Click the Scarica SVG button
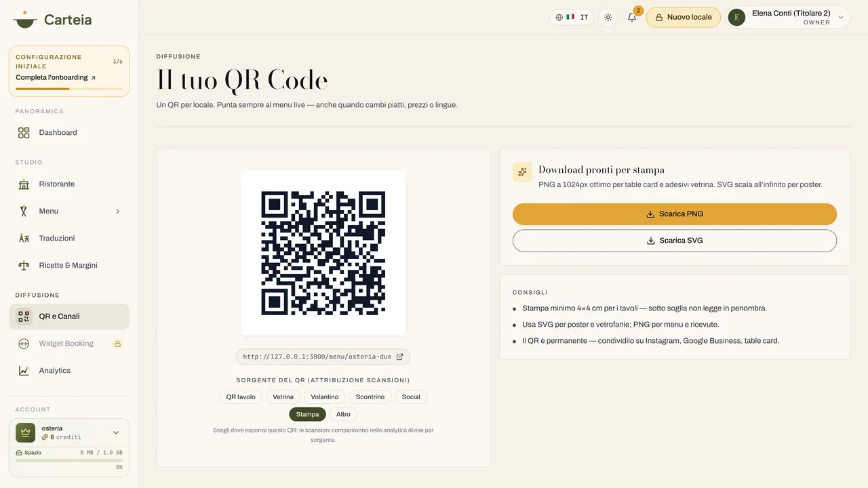868x488 pixels. tap(675, 241)
